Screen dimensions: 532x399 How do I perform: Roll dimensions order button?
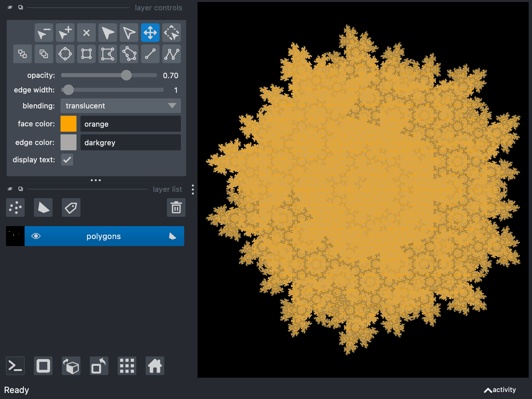[71, 366]
